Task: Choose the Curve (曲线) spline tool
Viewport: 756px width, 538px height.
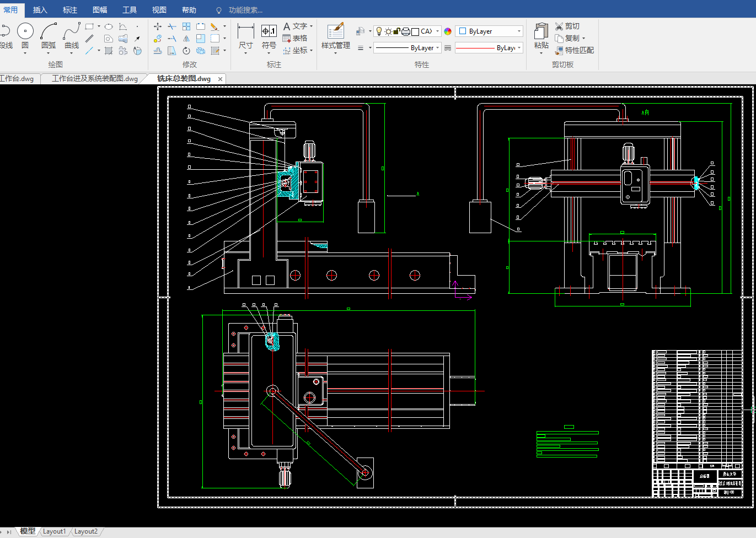Action: click(72, 33)
